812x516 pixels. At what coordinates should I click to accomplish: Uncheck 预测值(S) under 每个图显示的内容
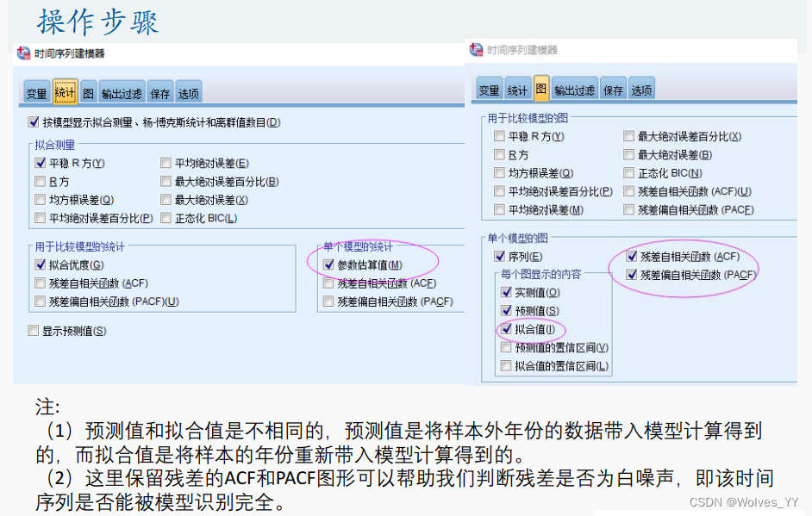[507, 310]
